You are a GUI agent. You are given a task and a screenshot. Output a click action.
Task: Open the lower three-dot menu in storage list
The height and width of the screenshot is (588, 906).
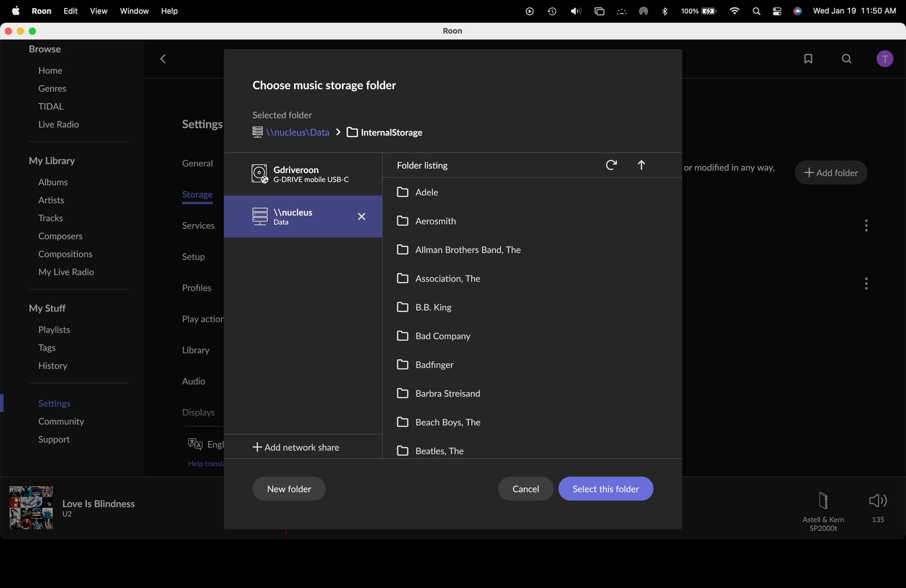866,283
